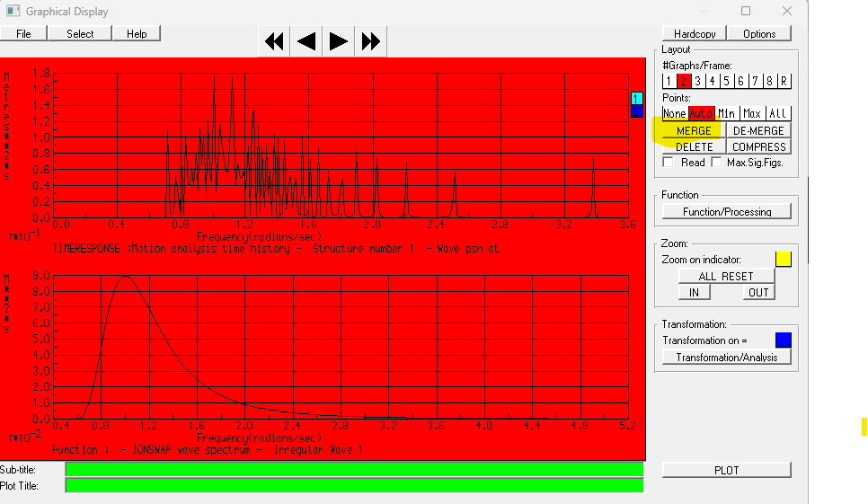Click the MERGE button
This screenshot has width=868, height=504.
[x=694, y=130]
